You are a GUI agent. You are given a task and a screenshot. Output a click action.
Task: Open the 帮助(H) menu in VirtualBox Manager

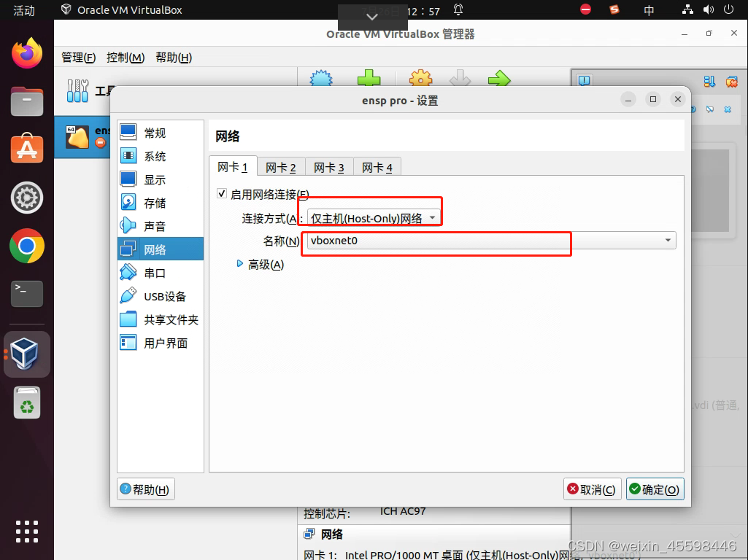click(x=174, y=58)
